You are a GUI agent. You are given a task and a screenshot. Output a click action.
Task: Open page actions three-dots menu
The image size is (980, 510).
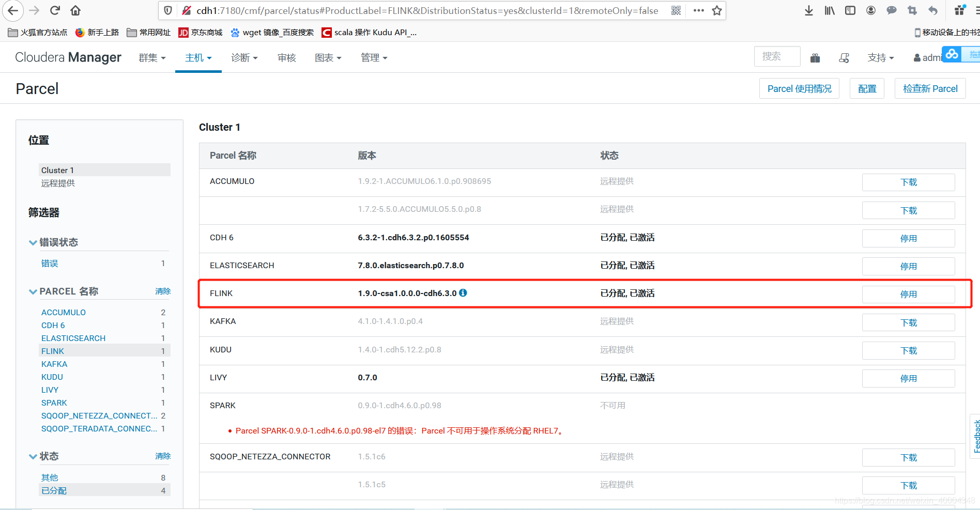click(x=699, y=10)
